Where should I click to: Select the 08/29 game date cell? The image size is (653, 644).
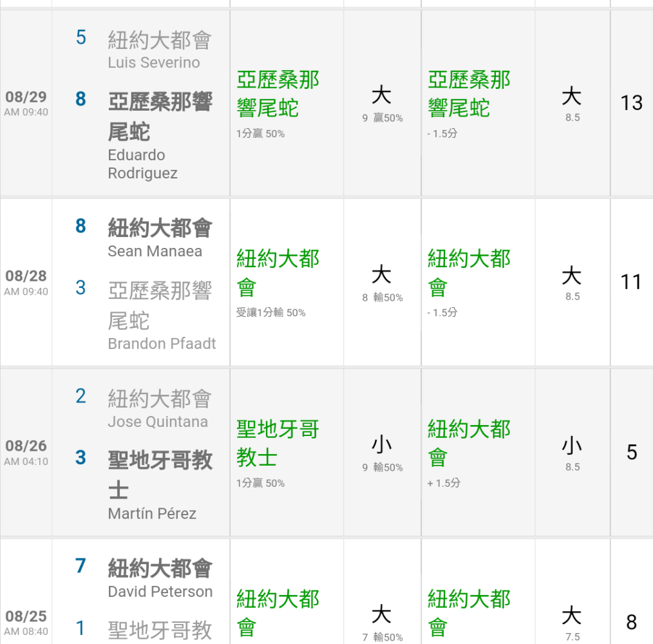point(26,103)
